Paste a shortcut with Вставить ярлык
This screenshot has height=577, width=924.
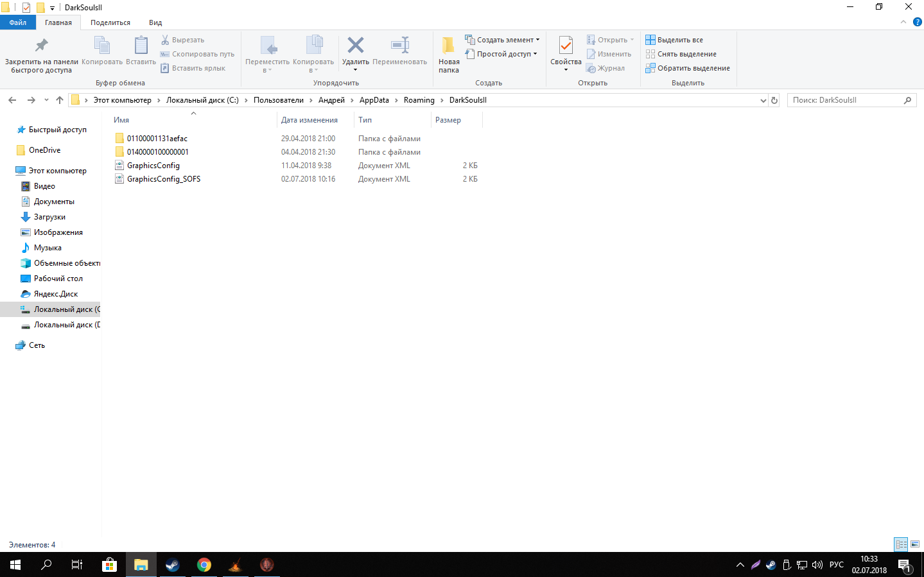pos(196,68)
